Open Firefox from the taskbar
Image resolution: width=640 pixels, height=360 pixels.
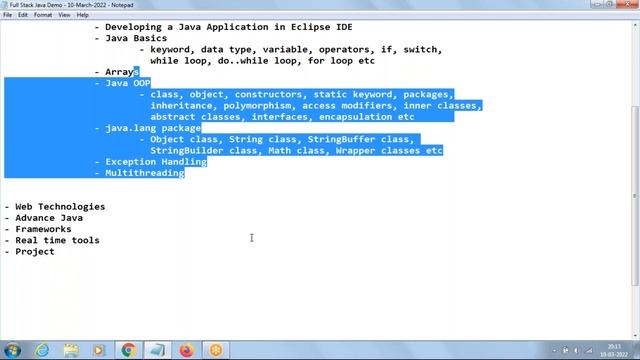pos(187,350)
